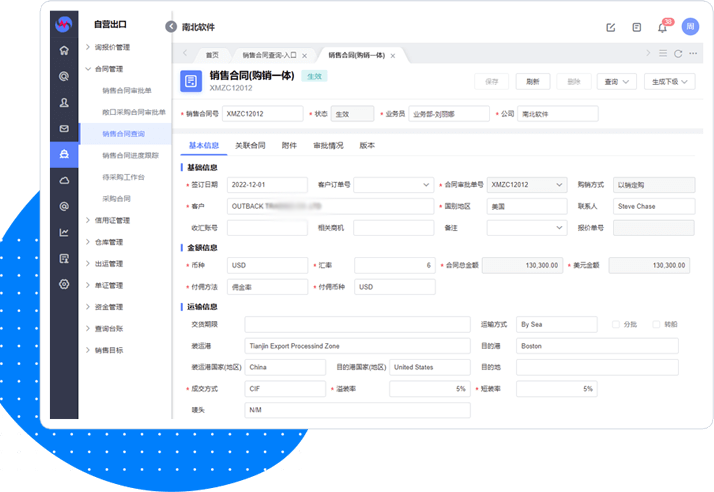Click the cloud icon in the dark sidebar
Screen dimensions: 714x492
pyautogui.click(x=64, y=180)
